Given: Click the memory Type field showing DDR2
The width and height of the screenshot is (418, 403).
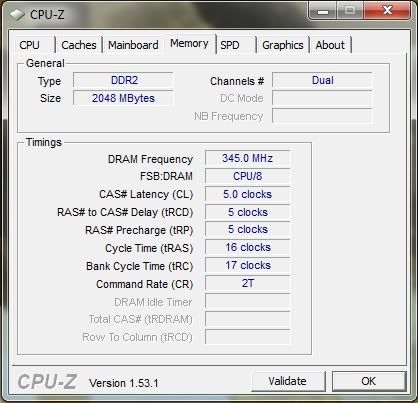Looking at the screenshot, I should pyautogui.click(x=123, y=80).
